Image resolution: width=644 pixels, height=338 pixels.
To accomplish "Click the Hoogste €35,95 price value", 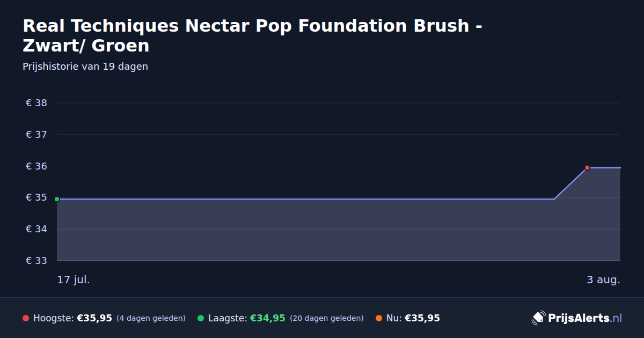I will click(94, 318).
